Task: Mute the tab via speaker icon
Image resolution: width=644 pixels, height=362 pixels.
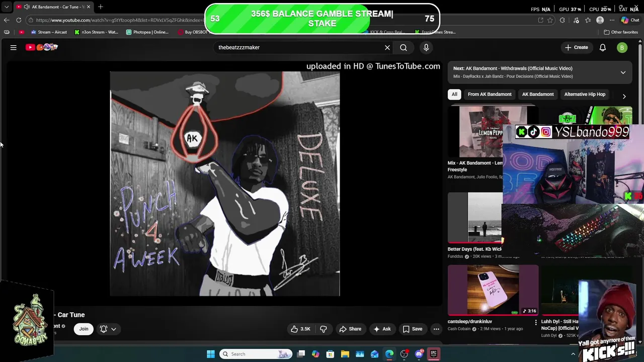Action: pos(26,7)
